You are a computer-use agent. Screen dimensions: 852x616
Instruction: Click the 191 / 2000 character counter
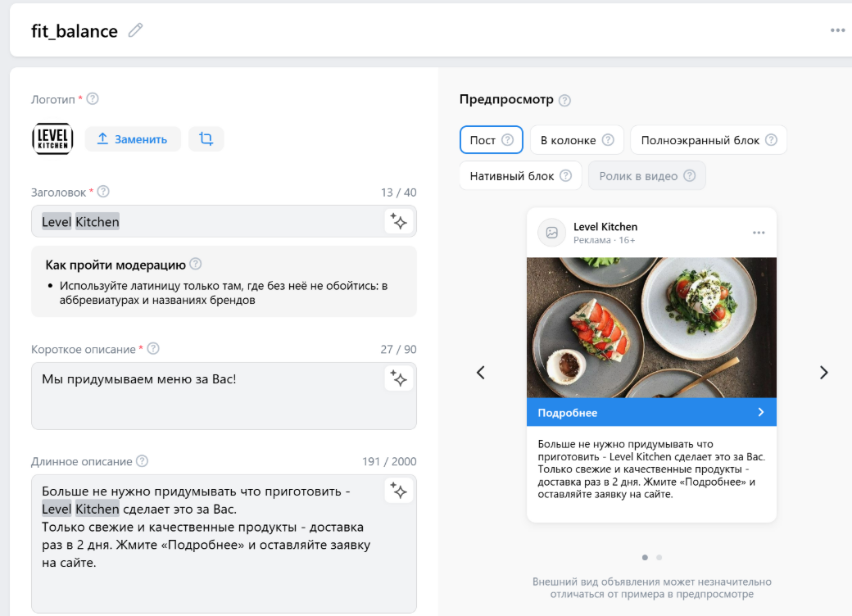[389, 462]
